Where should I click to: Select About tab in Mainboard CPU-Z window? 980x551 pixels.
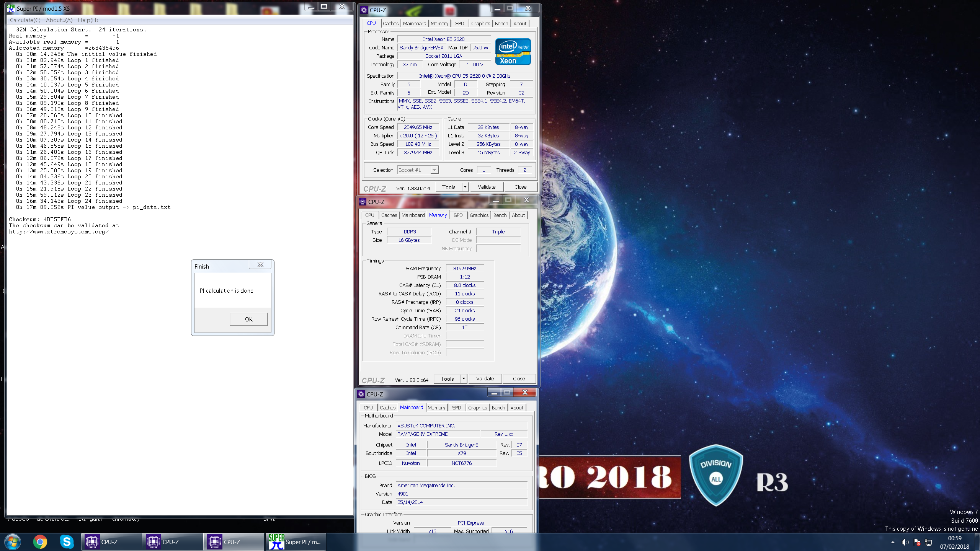tap(517, 408)
